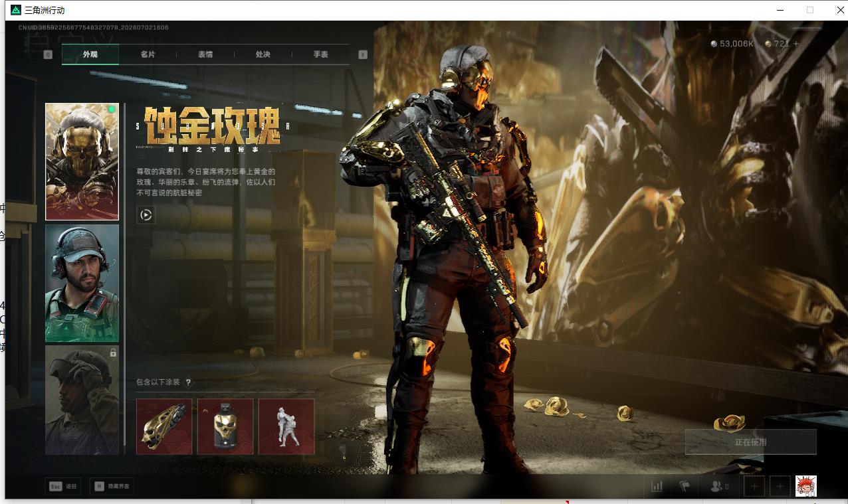Click the 包含以下涂装 label

click(x=158, y=382)
